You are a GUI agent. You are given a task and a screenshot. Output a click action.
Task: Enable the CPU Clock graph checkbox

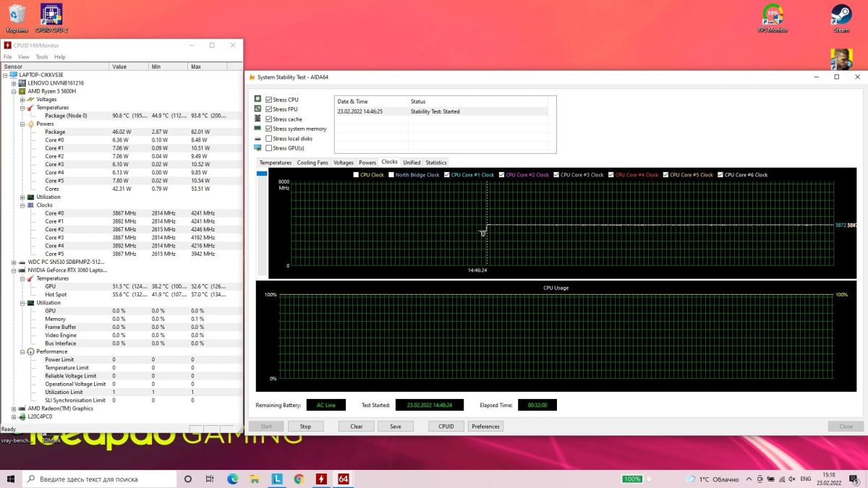click(356, 175)
